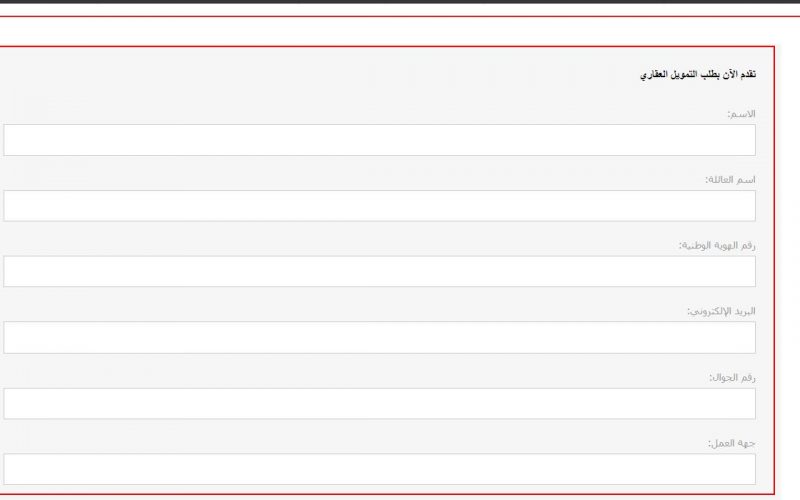Screen dimensions: 800x500
Task: Click the red right border of the form
Action: point(774,270)
